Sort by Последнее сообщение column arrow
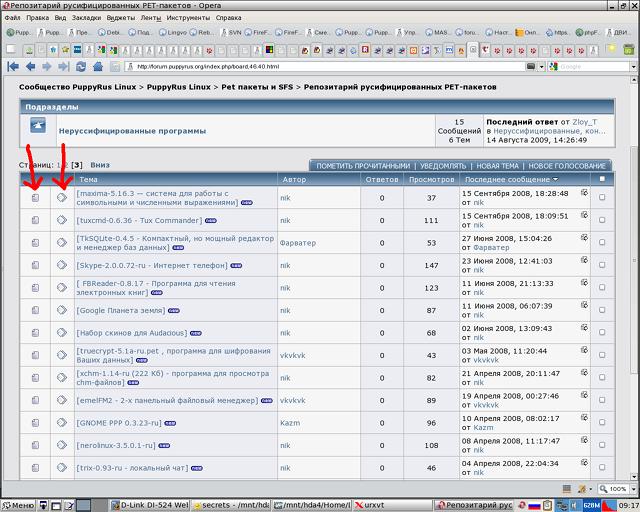Viewport: 640px width, 512px height. click(x=555, y=179)
